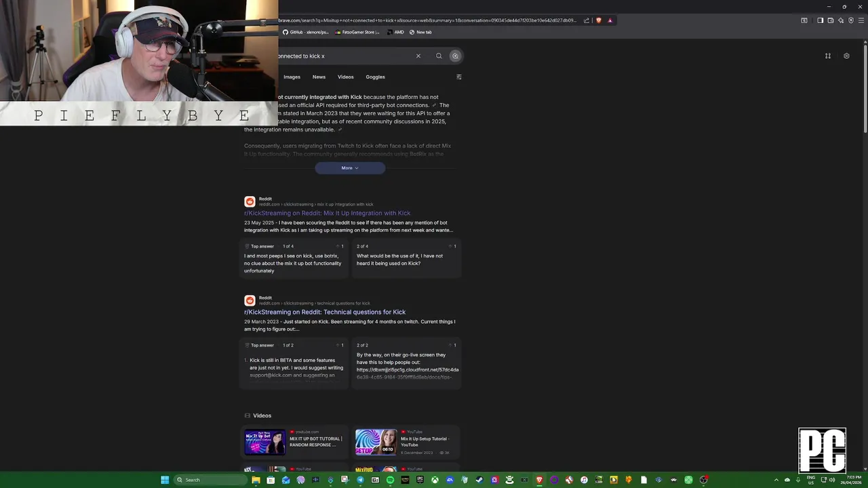The height and width of the screenshot is (488, 868).
Task: Open Brave Search settings gear icon
Action: (x=846, y=56)
